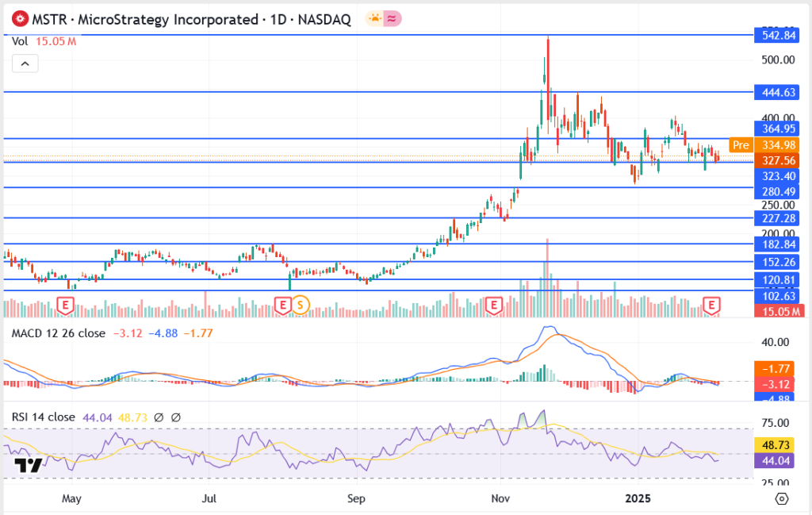Click the pink data-status wave icon
This screenshot has height=515, width=812.
click(x=393, y=19)
